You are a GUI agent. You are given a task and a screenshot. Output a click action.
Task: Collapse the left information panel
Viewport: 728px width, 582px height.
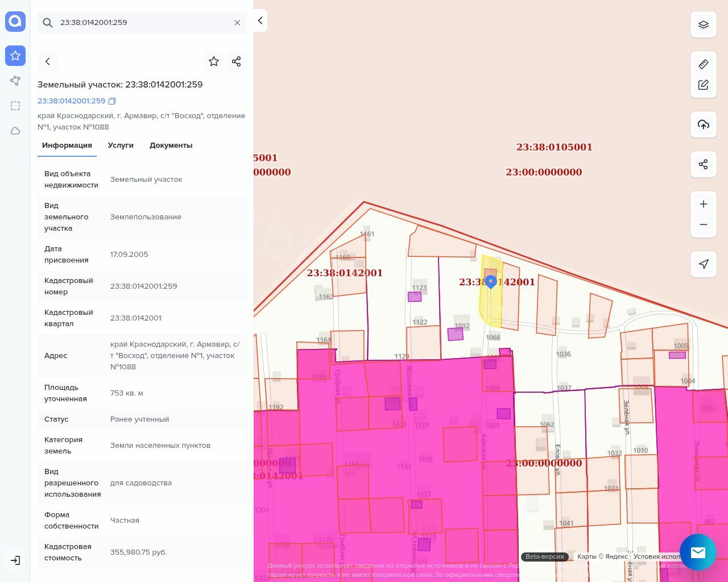[260, 20]
